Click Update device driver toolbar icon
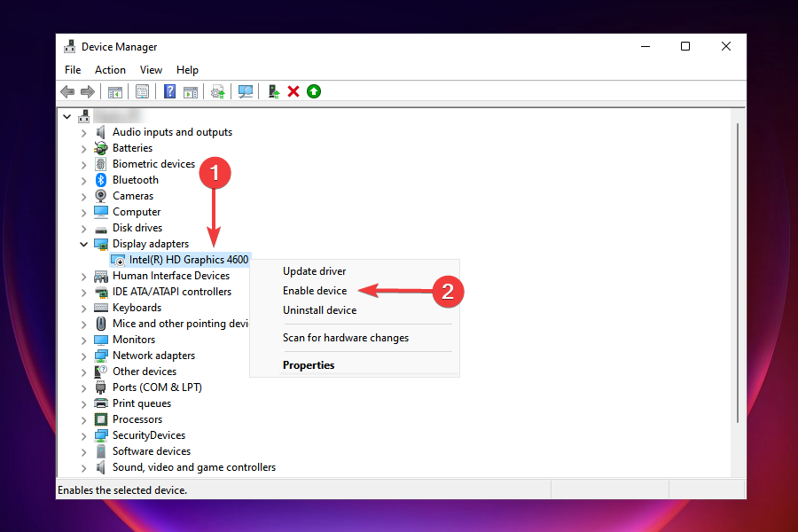Screen dimensions: 798x532 (218, 91)
